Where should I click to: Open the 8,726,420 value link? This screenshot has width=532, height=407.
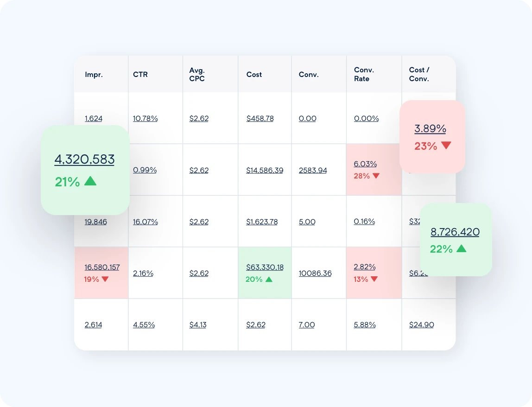(x=455, y=232)
